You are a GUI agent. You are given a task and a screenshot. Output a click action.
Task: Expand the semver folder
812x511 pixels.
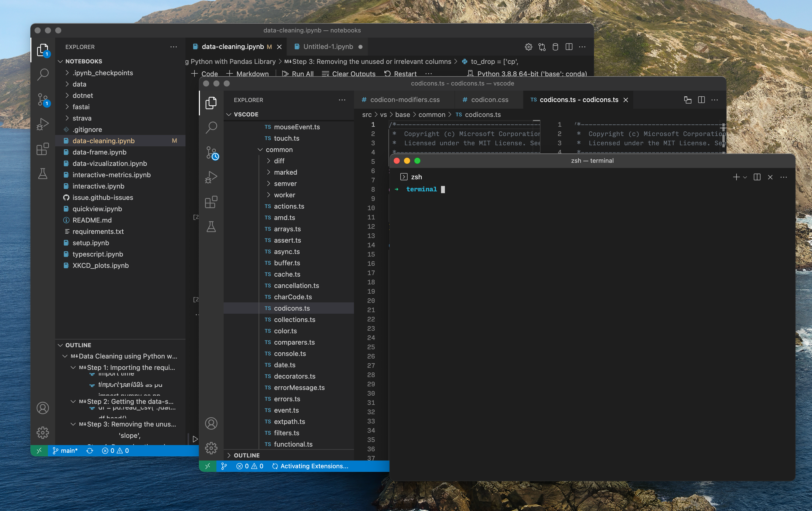click(x=285, y=184)
